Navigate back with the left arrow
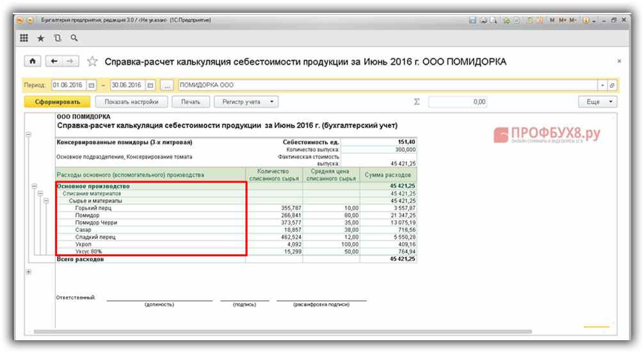Screen dimensions: 644x353 (x=54, y=62)
